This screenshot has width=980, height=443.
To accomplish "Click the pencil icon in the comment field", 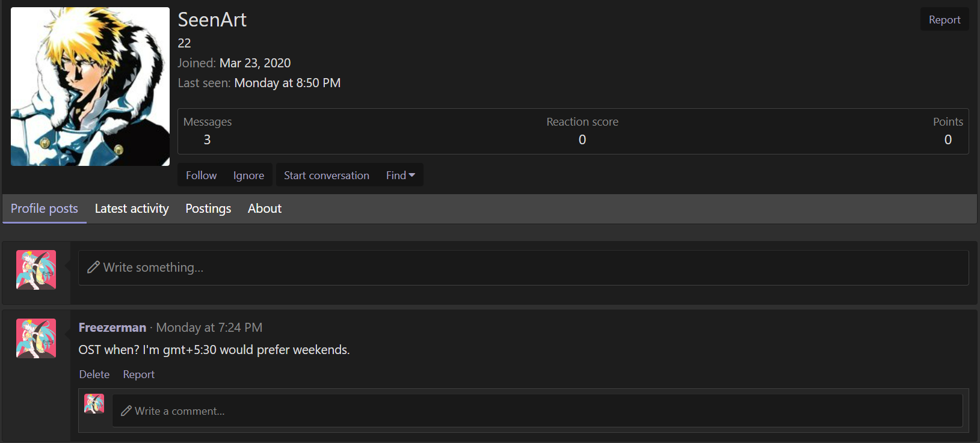I will coord(126,411).
